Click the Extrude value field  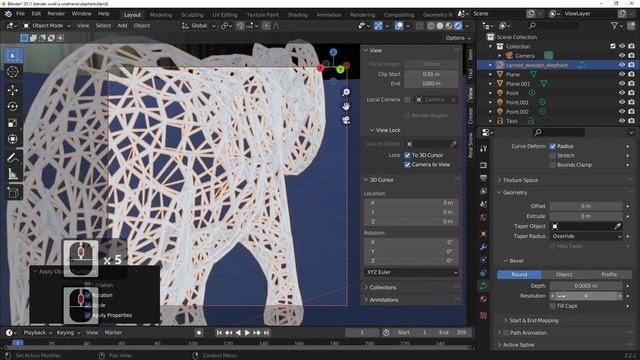tap(586, 216)
